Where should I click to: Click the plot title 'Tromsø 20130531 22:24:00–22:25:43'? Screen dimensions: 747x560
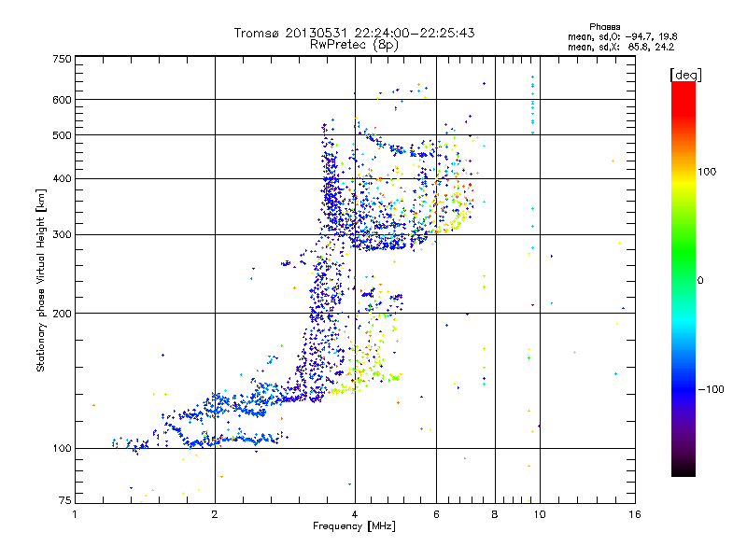click(354, 33)
